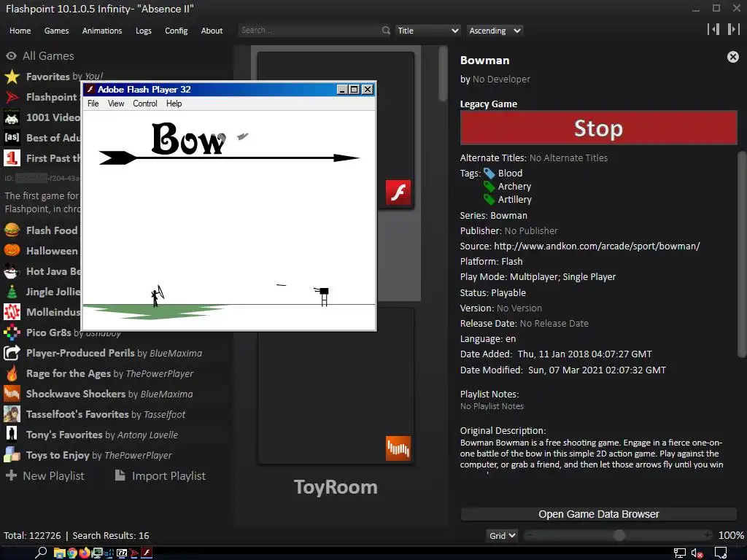Open the Pico Gr8s playlist icon
This screenshot has width=747, height=560.
[x=12, y=332]
